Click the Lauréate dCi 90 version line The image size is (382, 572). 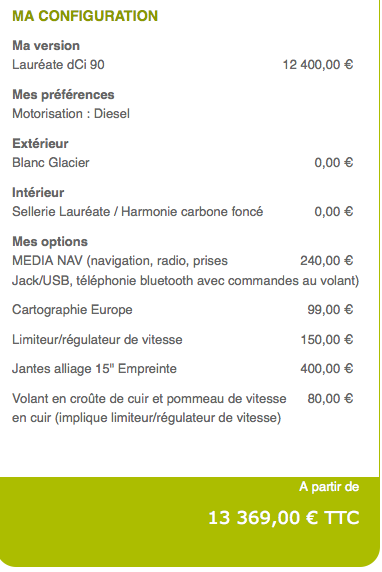[58, 65]
